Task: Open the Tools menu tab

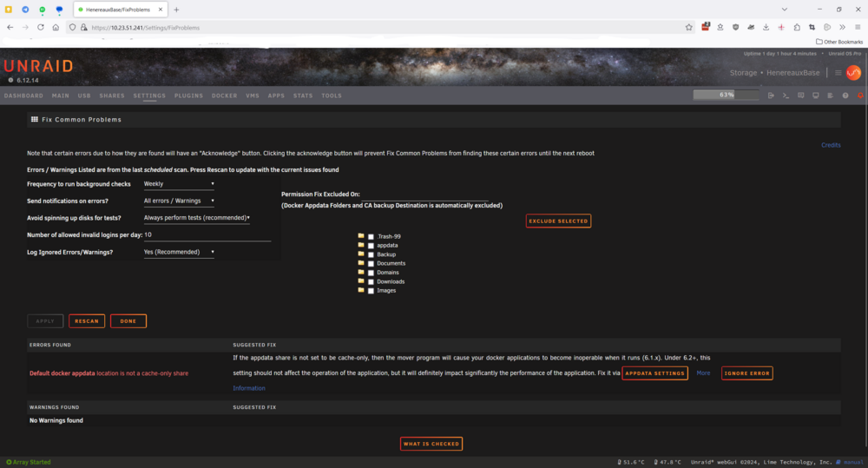Action: point(332,96)
